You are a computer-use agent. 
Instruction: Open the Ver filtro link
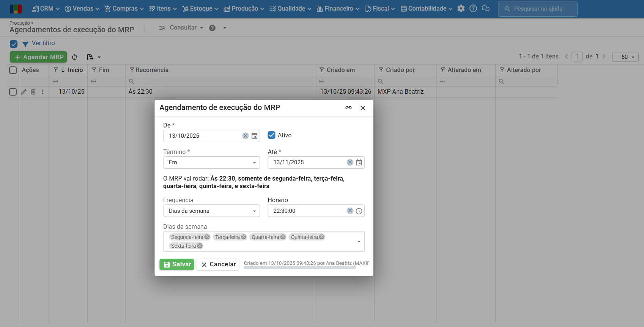point(43,43)
